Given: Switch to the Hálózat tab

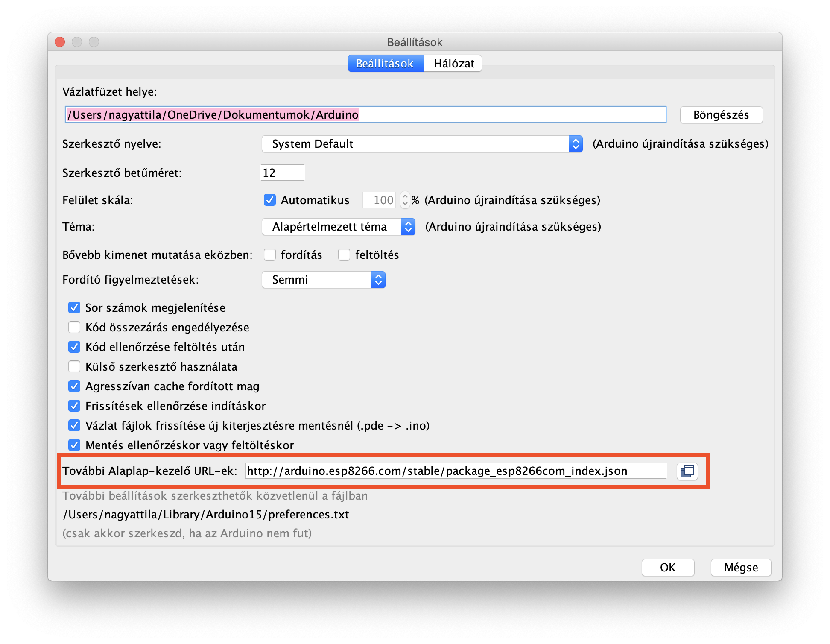Looking at the screenshot, I should tap(453, 64).
